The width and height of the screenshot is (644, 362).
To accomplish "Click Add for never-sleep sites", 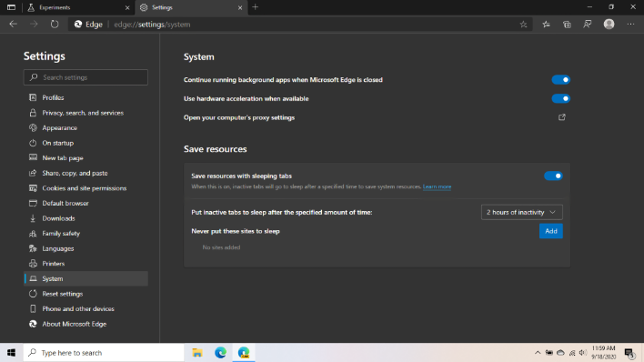I will pos(551,231).
